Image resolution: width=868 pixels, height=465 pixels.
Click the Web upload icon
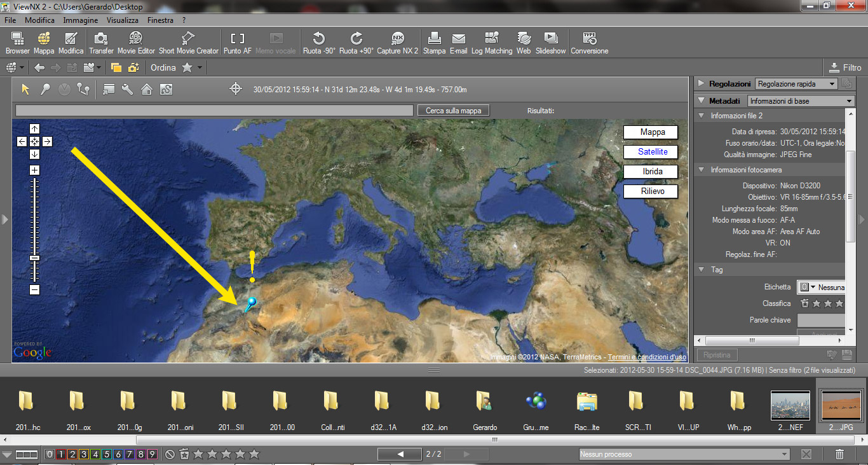[x=524, y=43]
